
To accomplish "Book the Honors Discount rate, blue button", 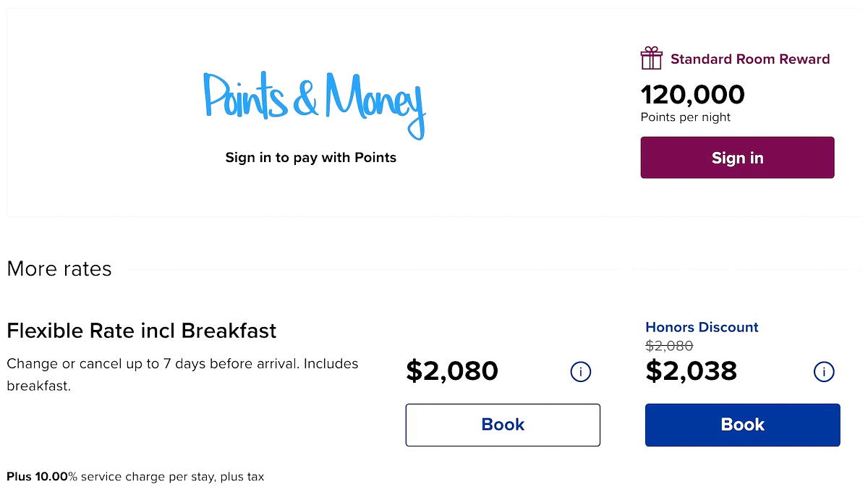I will click(x=742, y=425).
